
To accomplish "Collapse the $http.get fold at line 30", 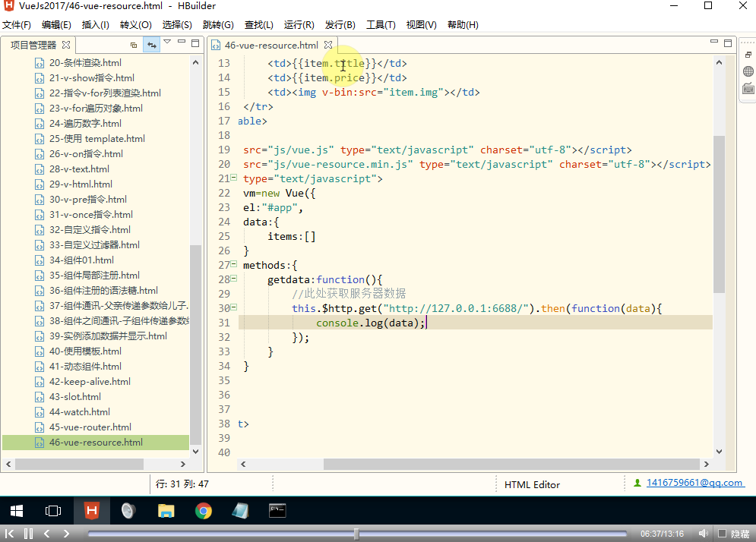I will (234, 307).
